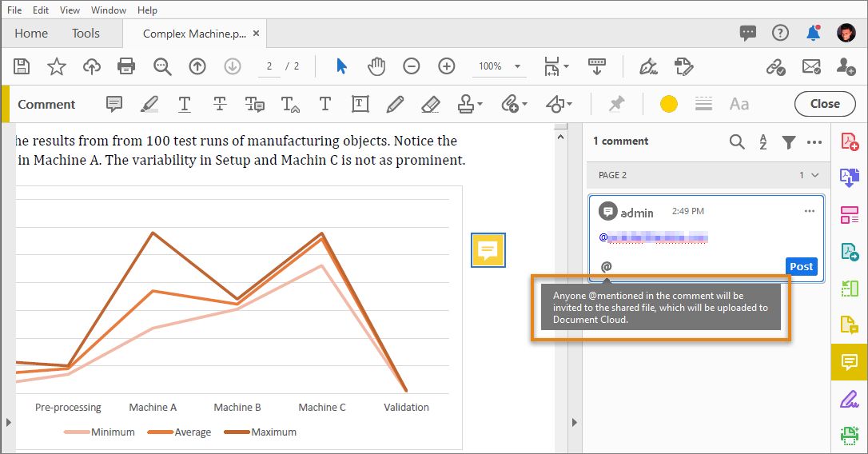
Task: Change the yellow color swatch
Action: click(669, 104)
